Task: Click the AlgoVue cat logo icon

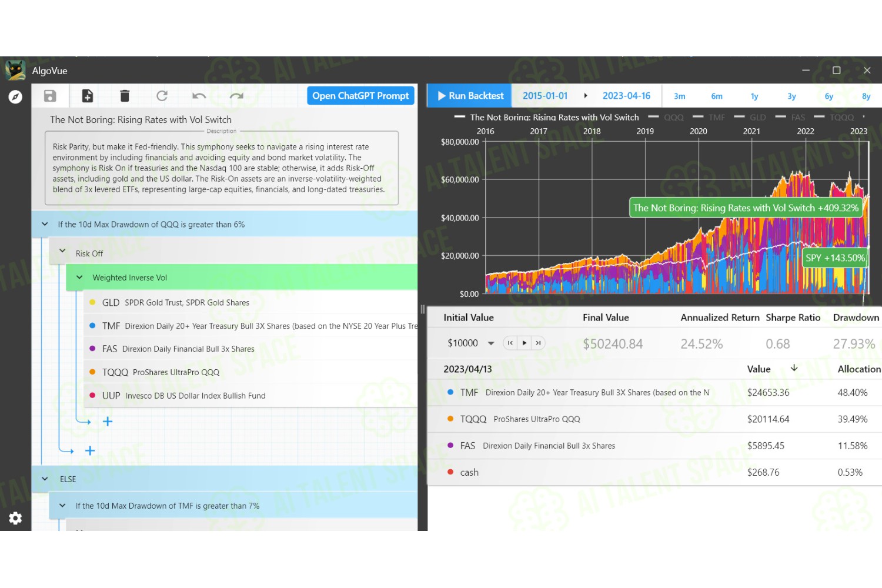Action: coord(15,71)
